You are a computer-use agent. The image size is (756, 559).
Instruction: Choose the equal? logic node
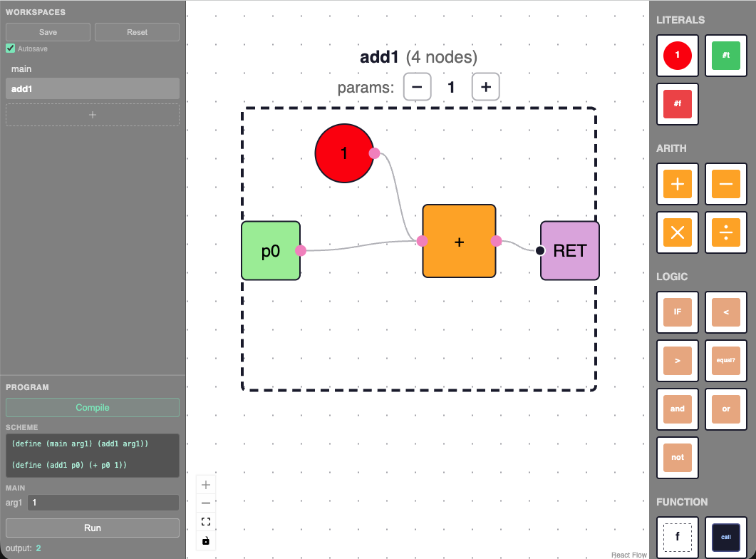[725, 361]
